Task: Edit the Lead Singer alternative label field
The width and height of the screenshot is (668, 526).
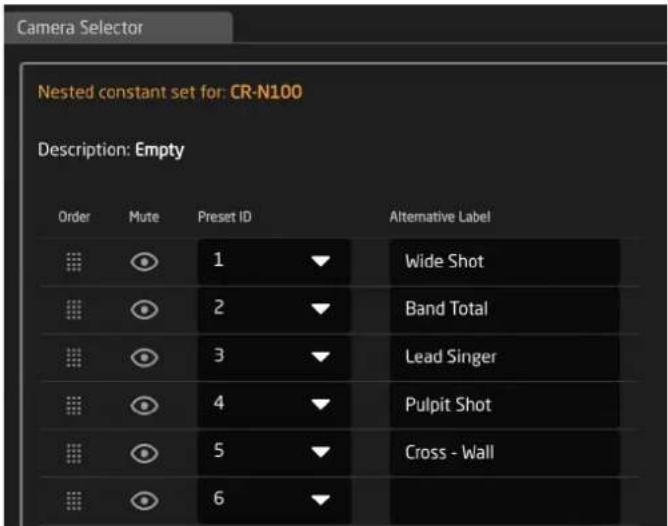Action: pos(505,357)
